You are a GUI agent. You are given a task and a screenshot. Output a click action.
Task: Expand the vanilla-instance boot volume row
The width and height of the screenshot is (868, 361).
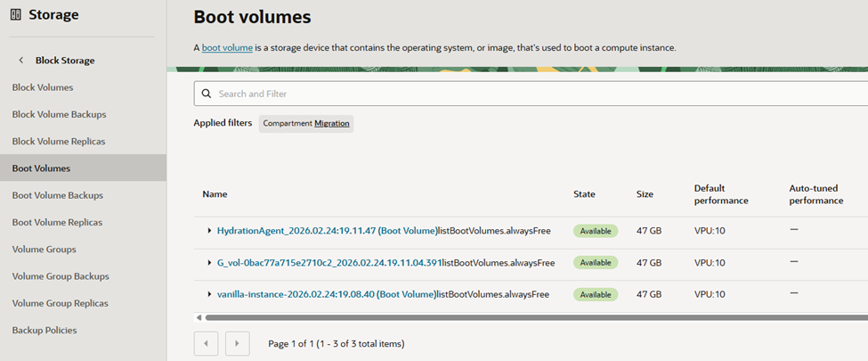pos(209,294)
